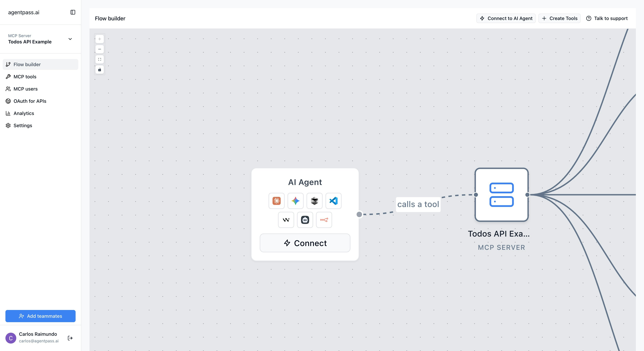
Task: Zoom in on the flow canvas
Action: [99, 39]
